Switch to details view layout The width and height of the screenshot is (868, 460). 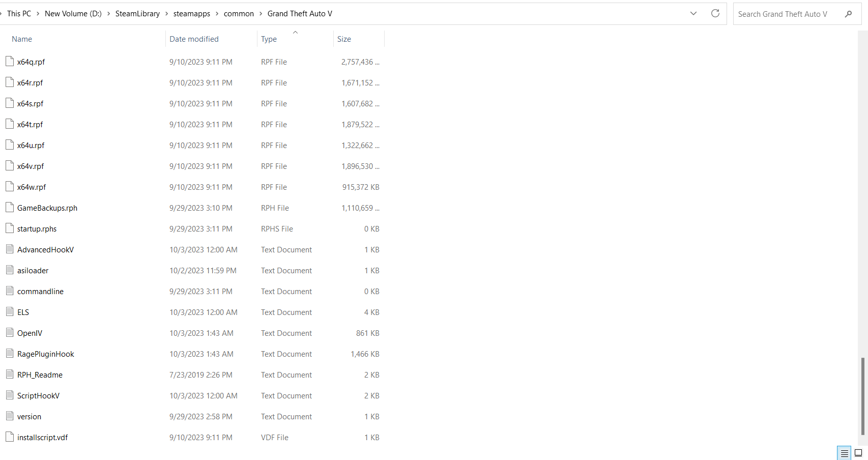coord(844,453)
